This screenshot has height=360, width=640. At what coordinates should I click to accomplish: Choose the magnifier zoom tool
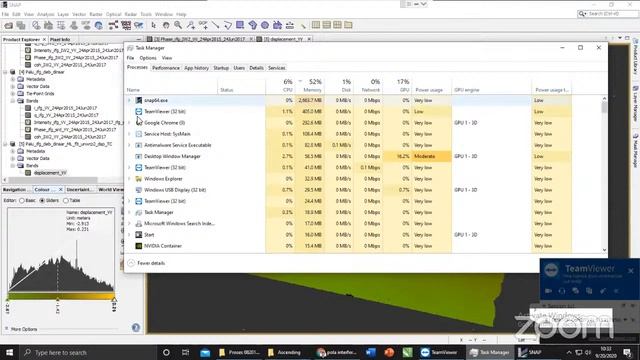click(178, 25)
